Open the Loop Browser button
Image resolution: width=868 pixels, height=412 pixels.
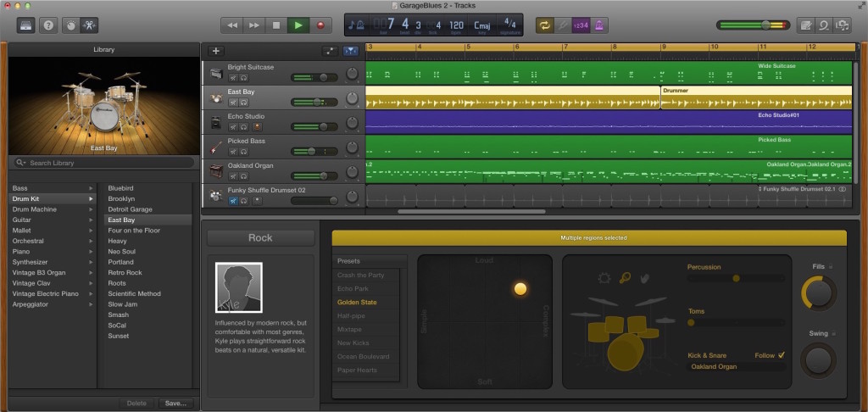[824, 25]
